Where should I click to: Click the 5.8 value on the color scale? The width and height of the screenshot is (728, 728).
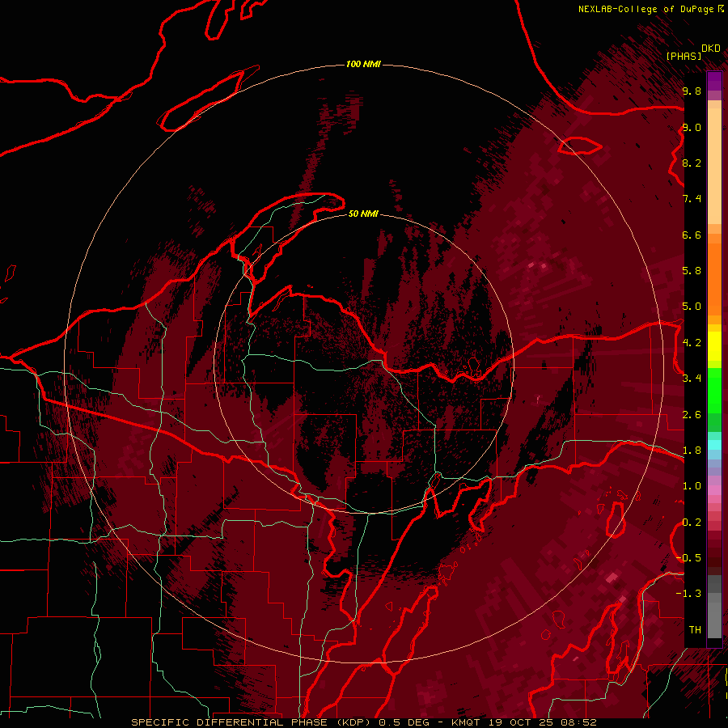tap(692, 271)
